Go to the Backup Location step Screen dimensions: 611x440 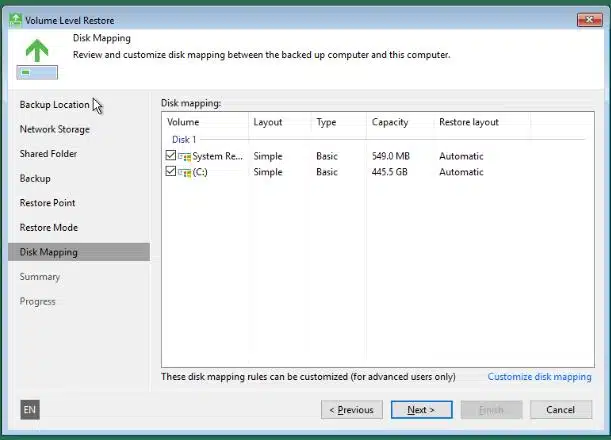[54, 105]
